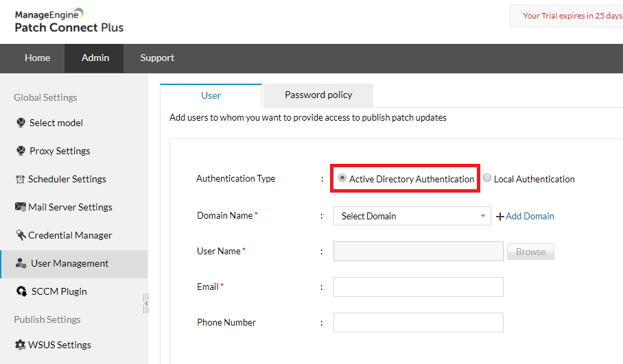Click the Proxy Settings globe icon

[x=21, y=151]
